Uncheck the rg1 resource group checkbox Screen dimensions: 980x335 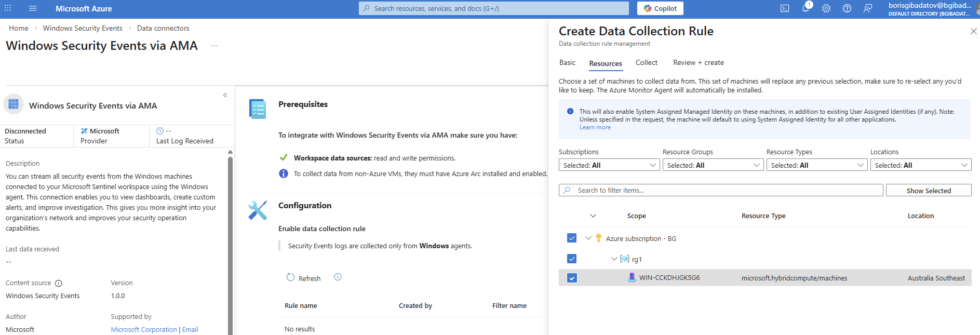click(572, 259)
